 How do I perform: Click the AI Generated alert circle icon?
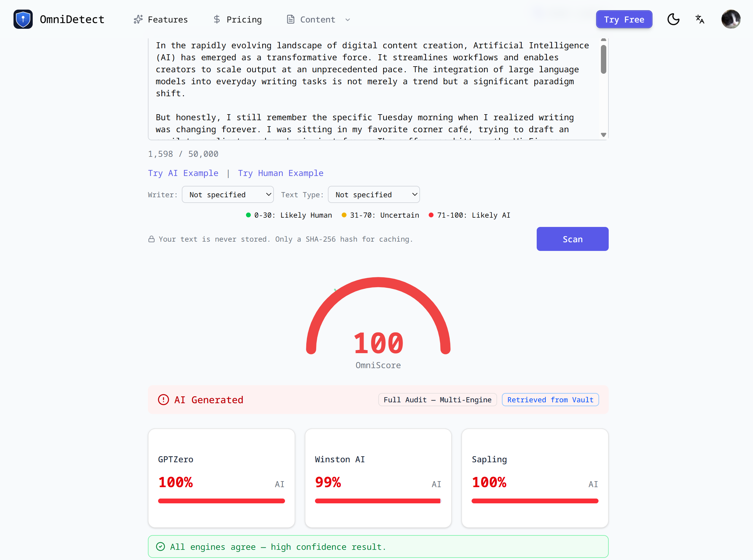(x=163, y=400)
